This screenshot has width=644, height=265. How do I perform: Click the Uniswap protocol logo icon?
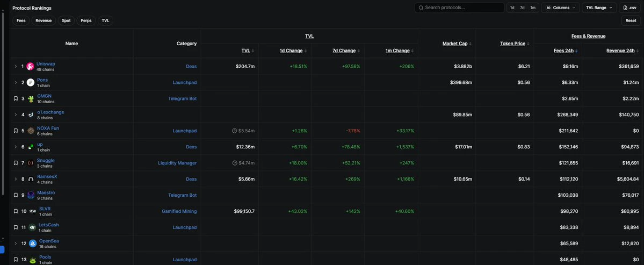click(31, 67)
